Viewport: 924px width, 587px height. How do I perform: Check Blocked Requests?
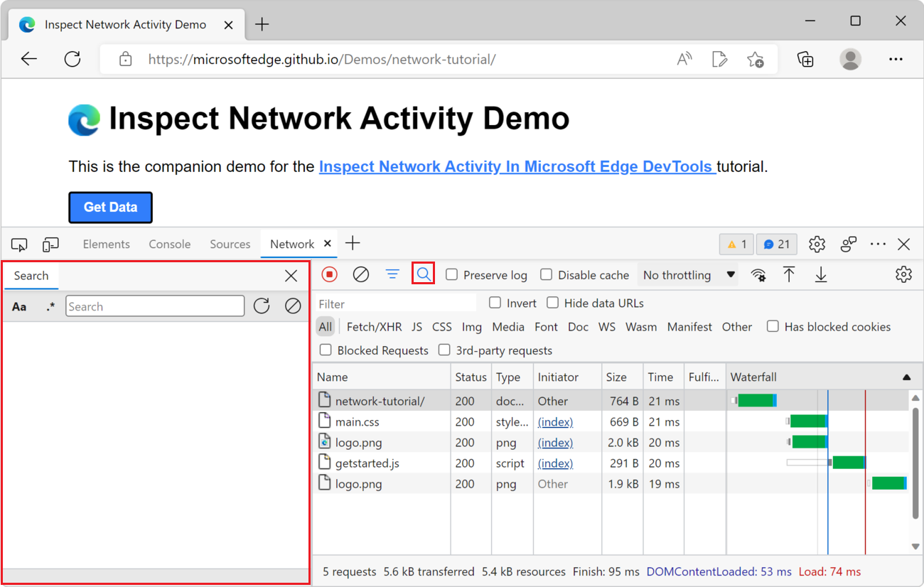click(326, 350)
